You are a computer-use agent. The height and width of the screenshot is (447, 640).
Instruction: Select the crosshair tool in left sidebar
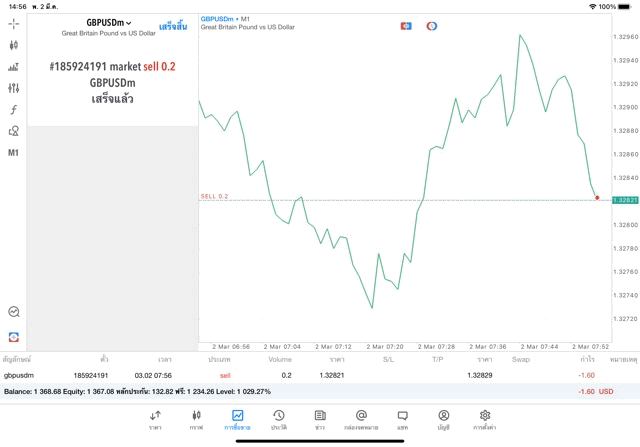click(x=13, y=23)
